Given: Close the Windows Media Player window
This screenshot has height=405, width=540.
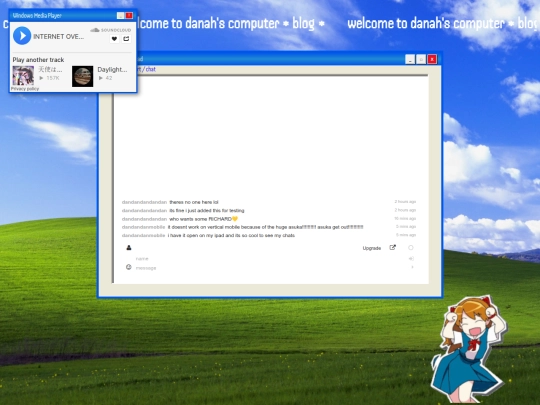Looking at the screenshot, I should point(129,15).
